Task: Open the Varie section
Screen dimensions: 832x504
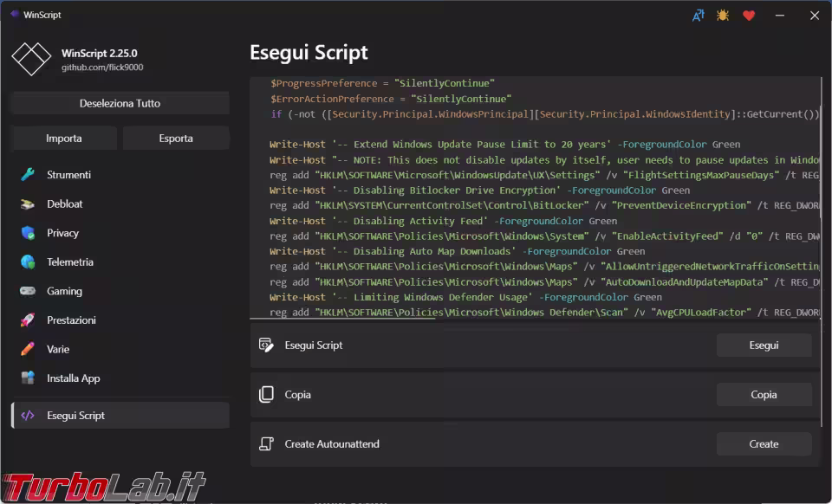Action: tap(120, 349)
